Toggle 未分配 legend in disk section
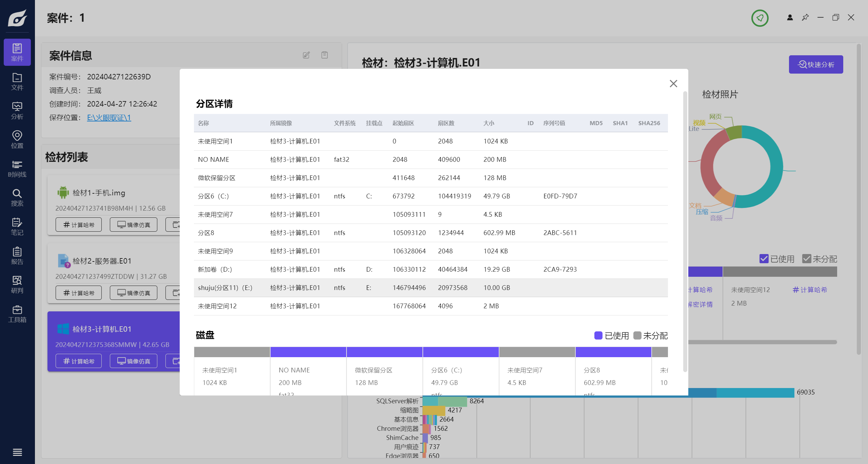The height and width of the screenshot is (464, 868). (637, 335)
